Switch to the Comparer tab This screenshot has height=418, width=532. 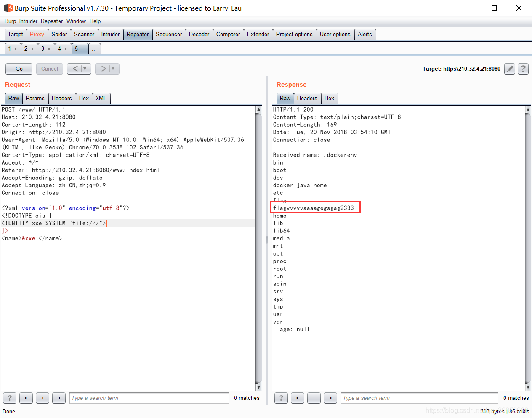click(228, 35)
